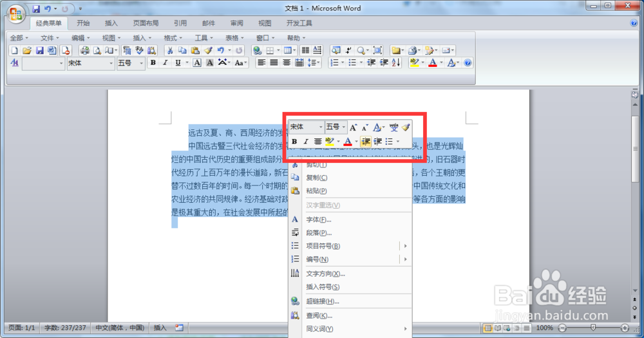
Task: Expand the 格式 classic menu
Action: (x=173, y=38)
